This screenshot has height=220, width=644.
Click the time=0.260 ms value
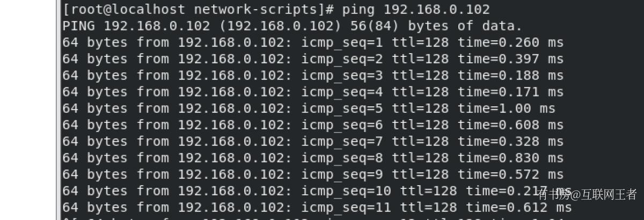point(510,43)
